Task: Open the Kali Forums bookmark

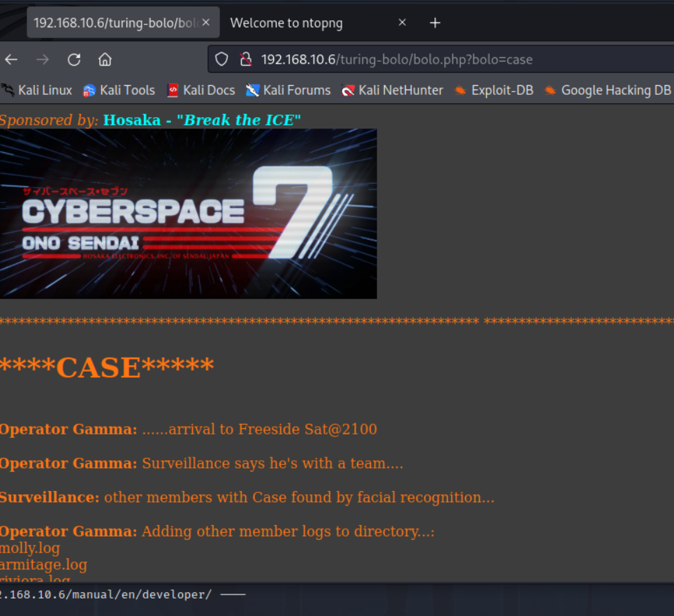Action: tap(288, 90)
